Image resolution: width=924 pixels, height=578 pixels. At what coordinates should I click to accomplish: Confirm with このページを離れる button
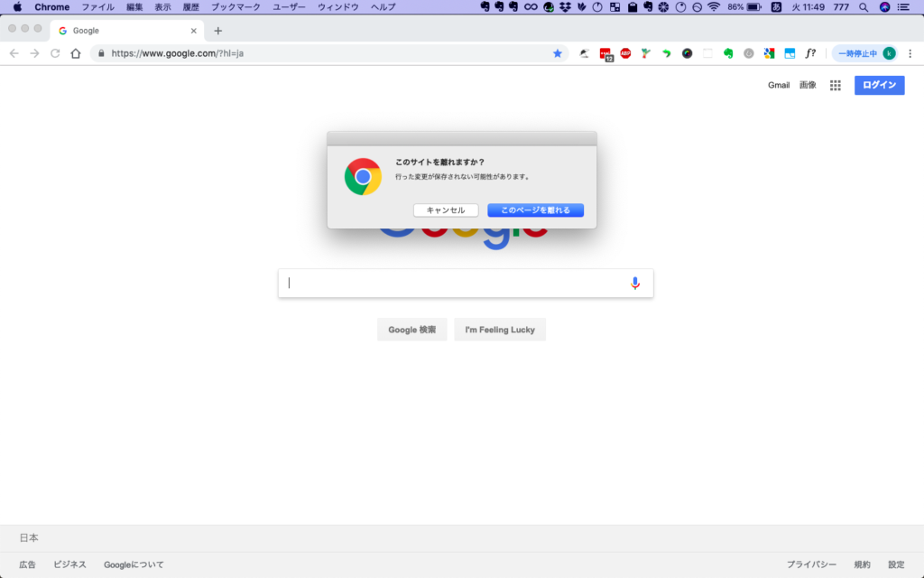coord(535,210)
